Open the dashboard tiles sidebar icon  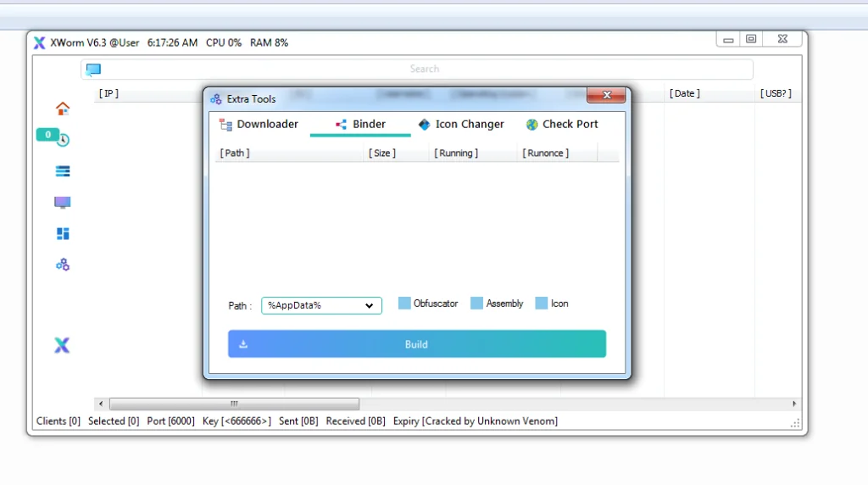pyautogui.click(x=63, y=234)
